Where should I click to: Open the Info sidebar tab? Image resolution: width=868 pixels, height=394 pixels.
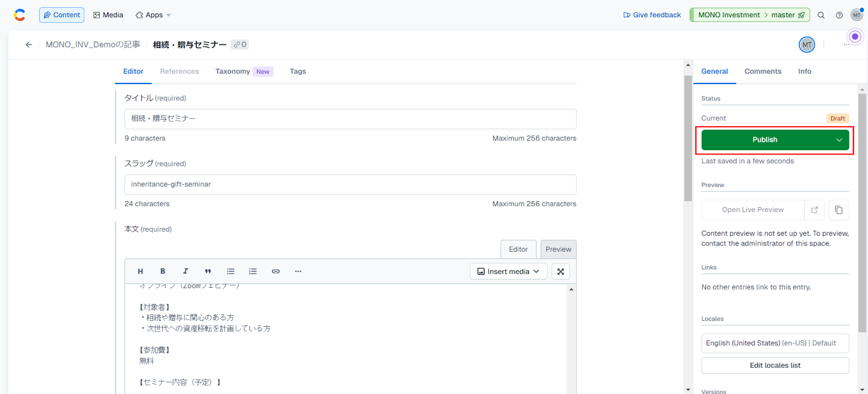(805, 72)
